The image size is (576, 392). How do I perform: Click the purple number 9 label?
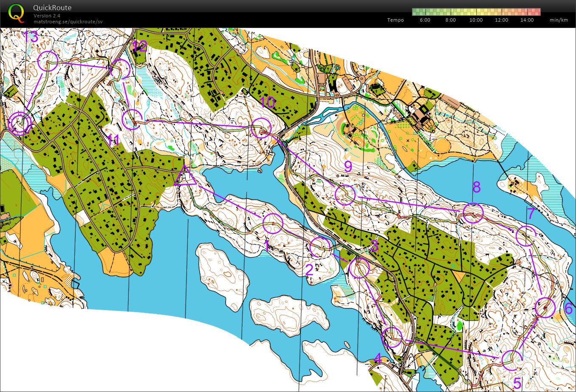(348, 166)
